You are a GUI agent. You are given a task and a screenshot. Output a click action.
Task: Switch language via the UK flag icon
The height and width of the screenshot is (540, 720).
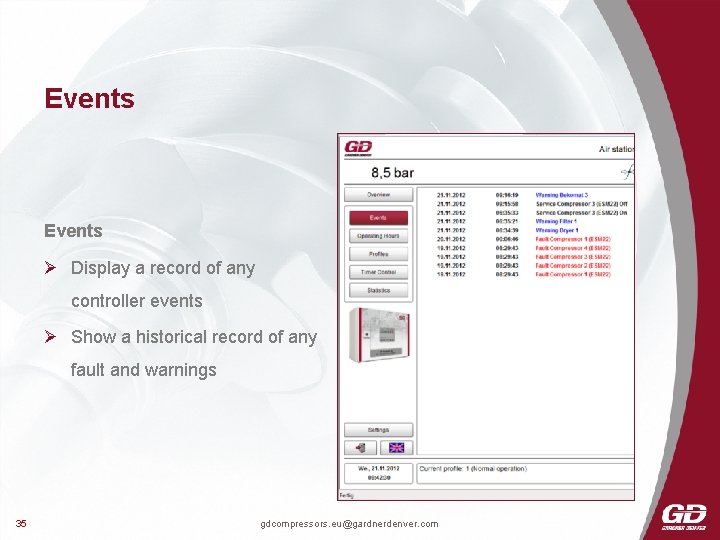pos(396,447)
